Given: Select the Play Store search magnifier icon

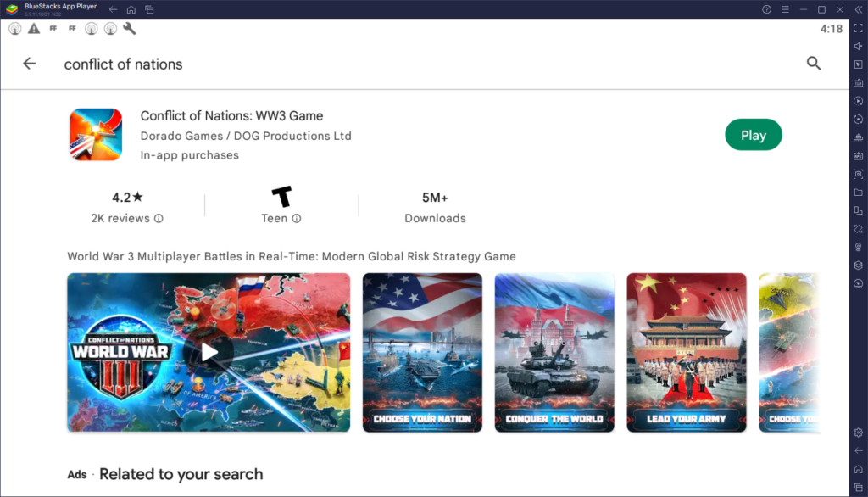Looking at the screenshot, I should [814, 64].
